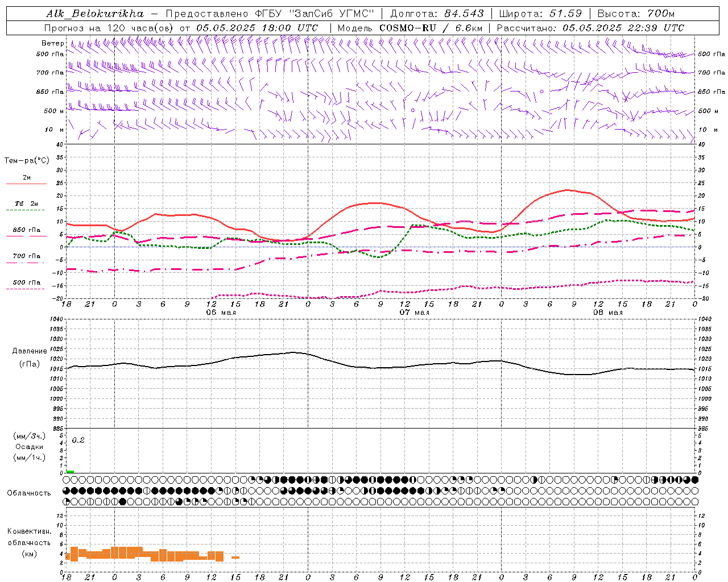
Task: Click the 07 мая date label
Action: click(x=414, y=313)
